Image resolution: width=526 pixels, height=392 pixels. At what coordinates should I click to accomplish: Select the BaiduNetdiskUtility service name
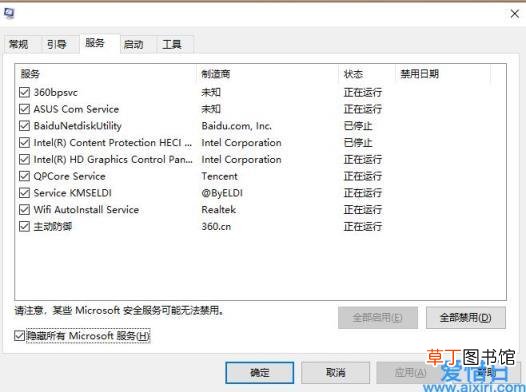(77, 126)
